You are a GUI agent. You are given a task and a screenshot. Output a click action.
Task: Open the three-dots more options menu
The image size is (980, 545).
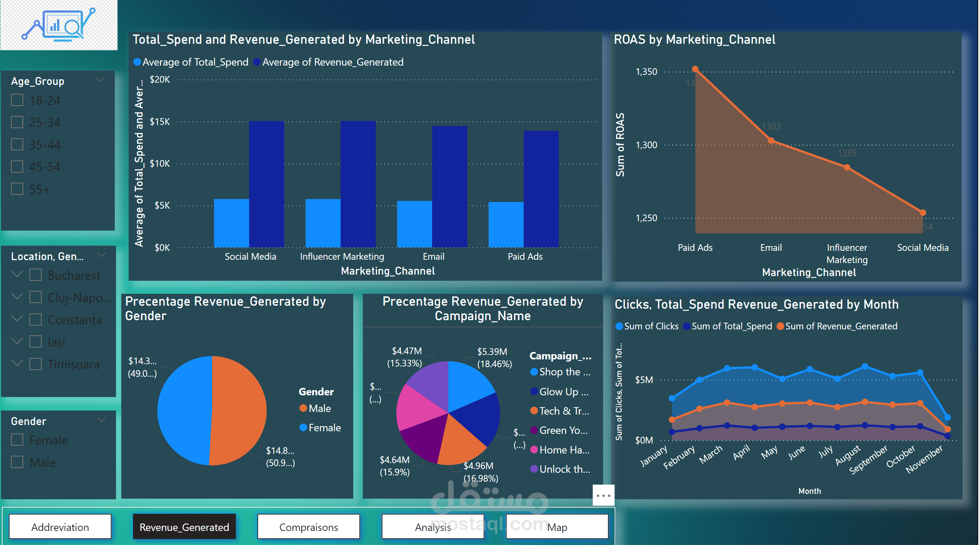pos(603,495)
